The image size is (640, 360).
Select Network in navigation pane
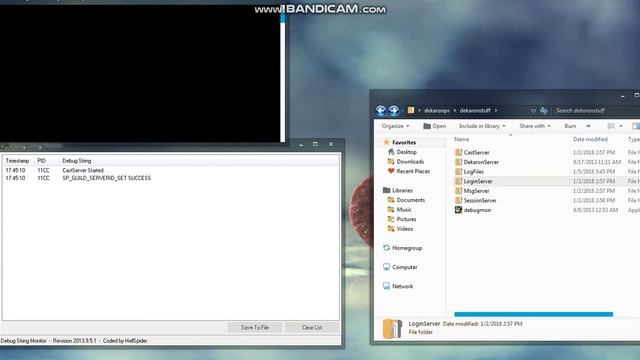402,286
